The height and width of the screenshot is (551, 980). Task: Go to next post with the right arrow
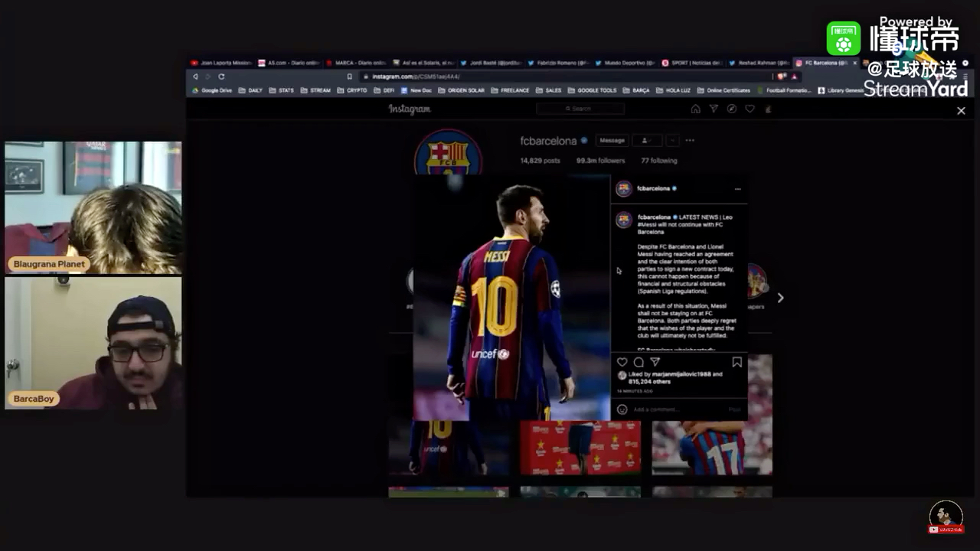coord(780,298)
